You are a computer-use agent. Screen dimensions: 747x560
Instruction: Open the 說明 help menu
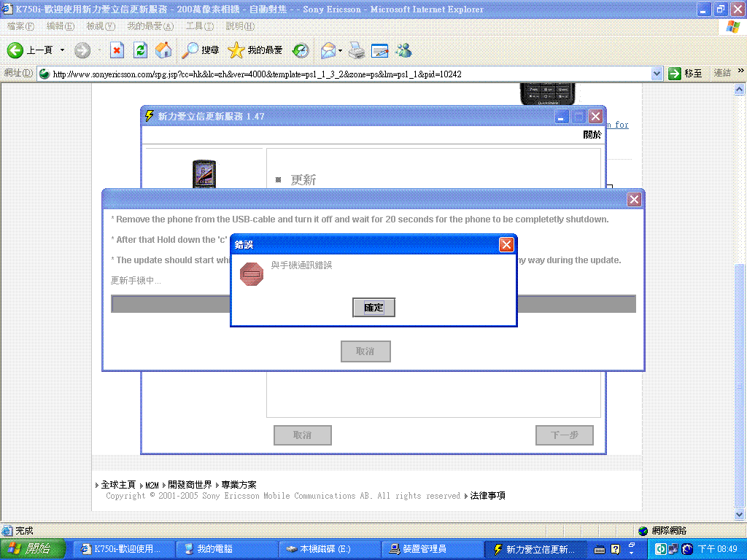241,26
